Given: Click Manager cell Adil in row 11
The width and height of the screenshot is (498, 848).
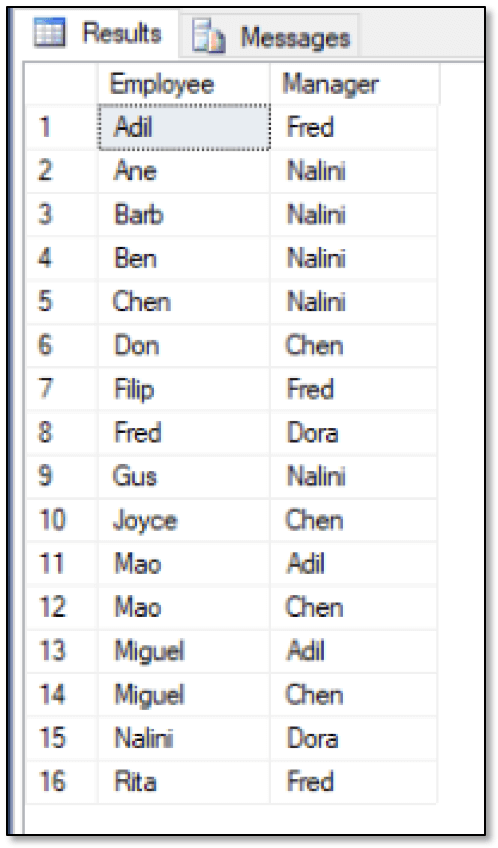Looking at the screenshot, I should point(353,564).
